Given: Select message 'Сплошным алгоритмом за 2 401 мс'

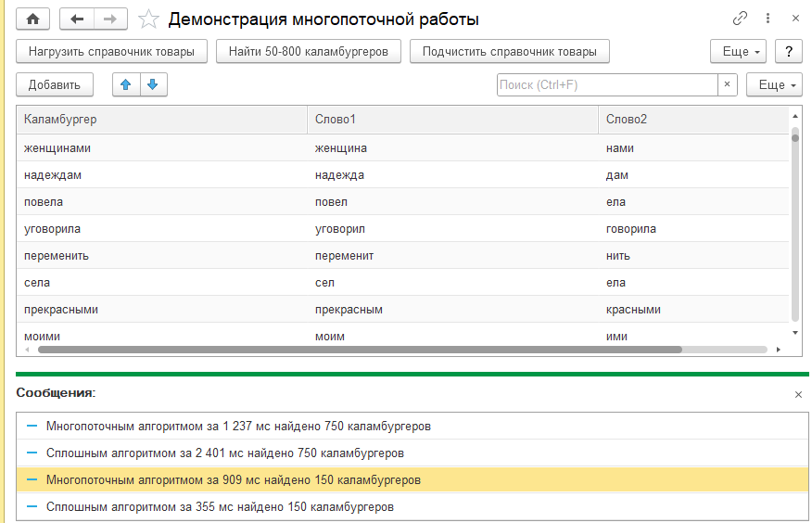Looking at the screenshot, I should click(x=412, y=453).
